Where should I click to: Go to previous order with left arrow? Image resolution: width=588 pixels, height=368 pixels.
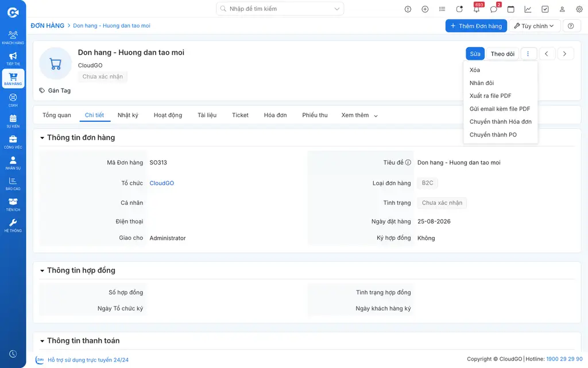(547, 53)
